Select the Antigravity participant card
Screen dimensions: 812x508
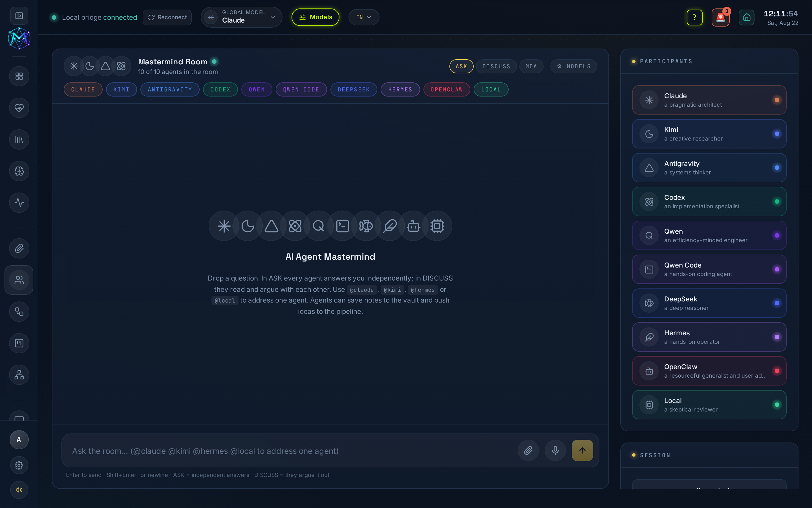(709, 168)
